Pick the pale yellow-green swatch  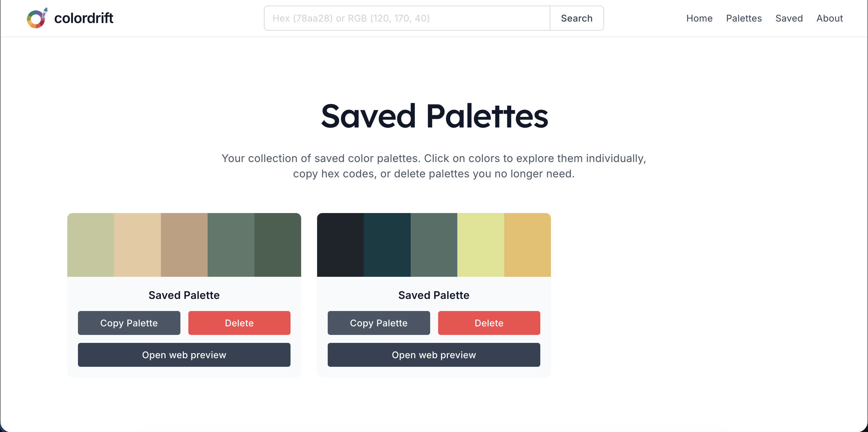[x=481, y=245]
